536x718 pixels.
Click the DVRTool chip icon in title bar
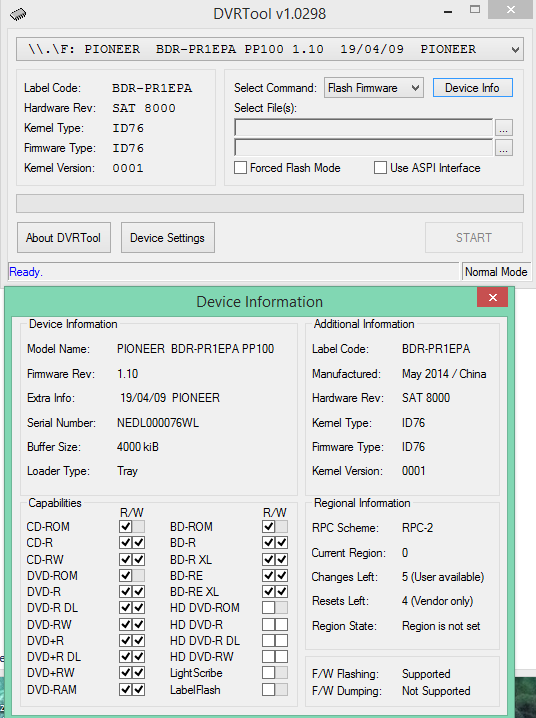pos(17,14)
